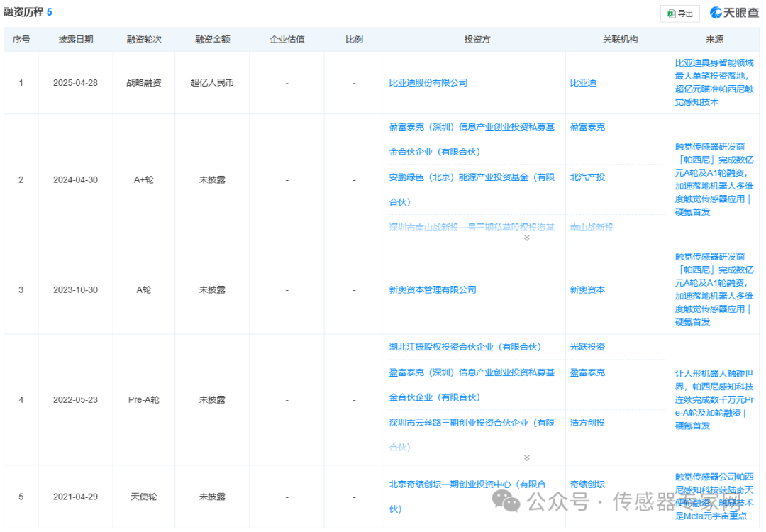
Task: Click the 融资金额 column header
Action: pyautogui.click(x=213, y=40)
